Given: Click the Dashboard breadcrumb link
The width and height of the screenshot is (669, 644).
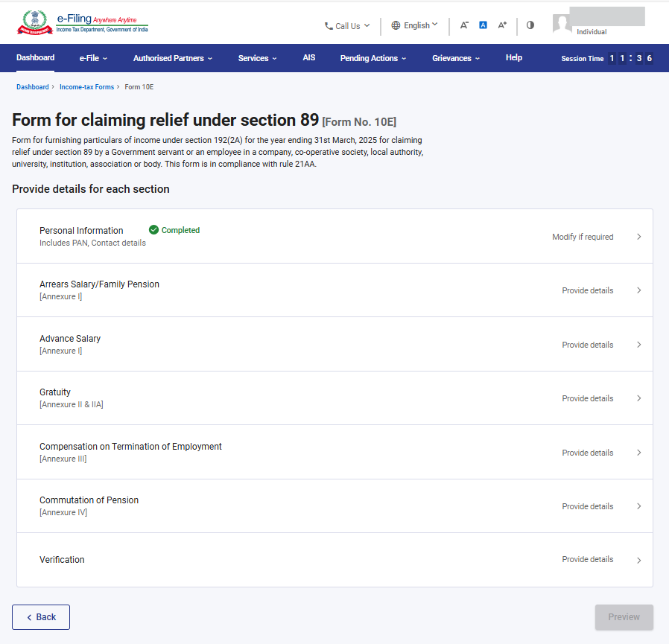Looking at the screenshot, I should pyautogui.click(x=32, y=87).
